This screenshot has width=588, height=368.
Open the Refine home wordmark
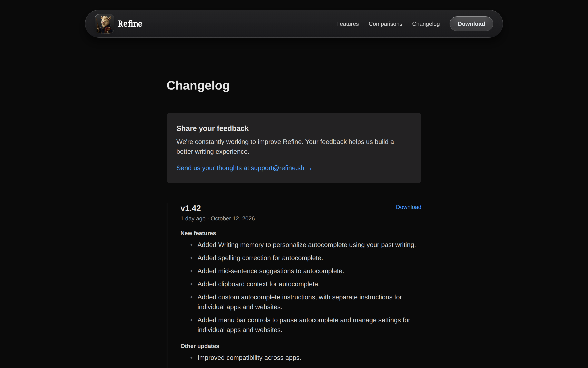point(130,24)
